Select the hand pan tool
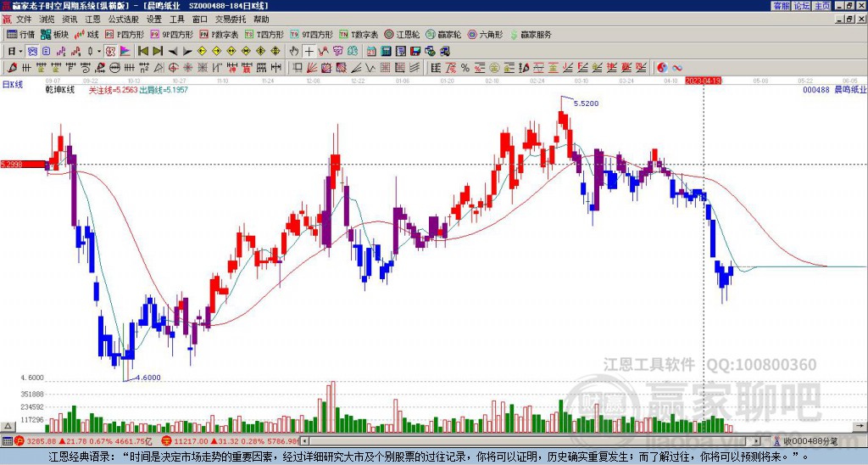Viewport: 868px width, 465px height. (294, 52)
